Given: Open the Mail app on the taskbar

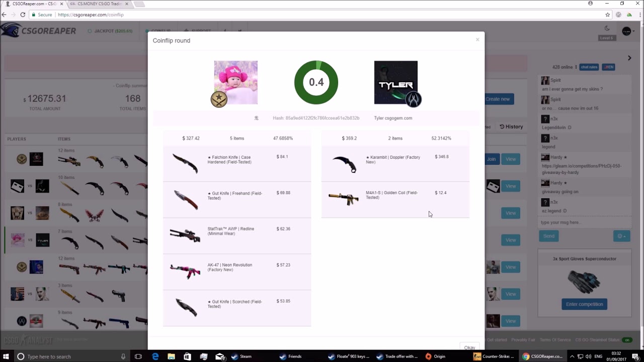Looking at the screenshot, I should pyautogui.click(x=219, y=356).
